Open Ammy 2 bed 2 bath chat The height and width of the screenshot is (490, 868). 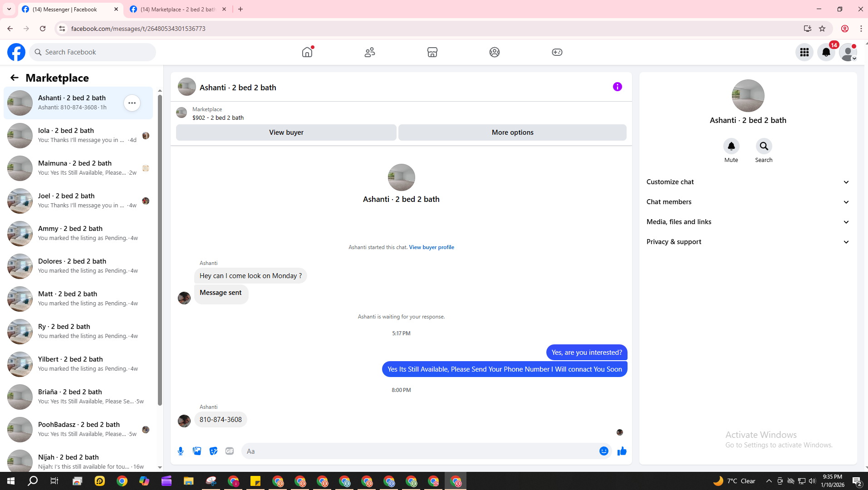pyautogui.click(x=78, y=234)
